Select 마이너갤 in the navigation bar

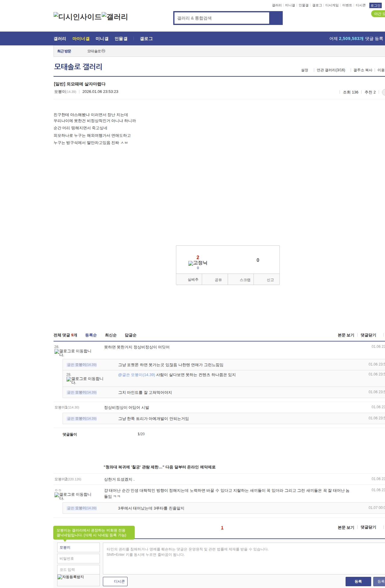click(81, 39)
